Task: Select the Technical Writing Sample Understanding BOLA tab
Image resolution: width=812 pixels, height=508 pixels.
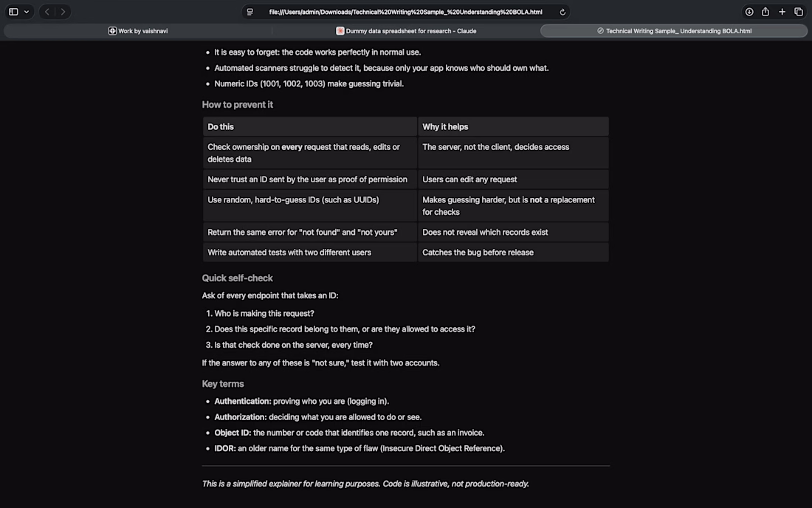Action: [674, 31]
